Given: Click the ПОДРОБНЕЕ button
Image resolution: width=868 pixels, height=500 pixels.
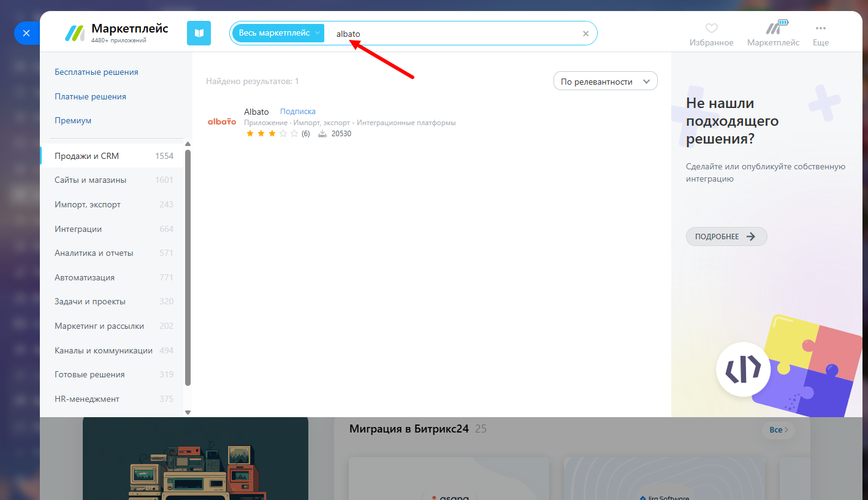Looking at the screenshot, I should pyautogui.click(x=726, y=237).
